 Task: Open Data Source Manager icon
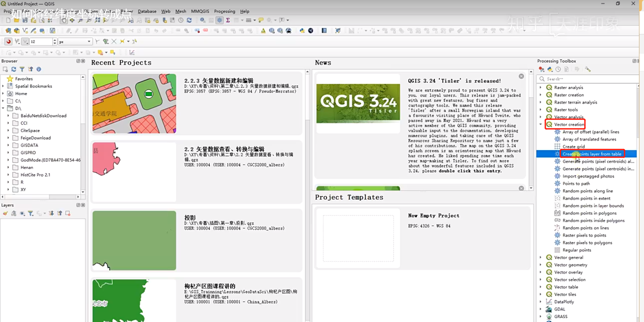pyautogui.click(x=8, y=31)
